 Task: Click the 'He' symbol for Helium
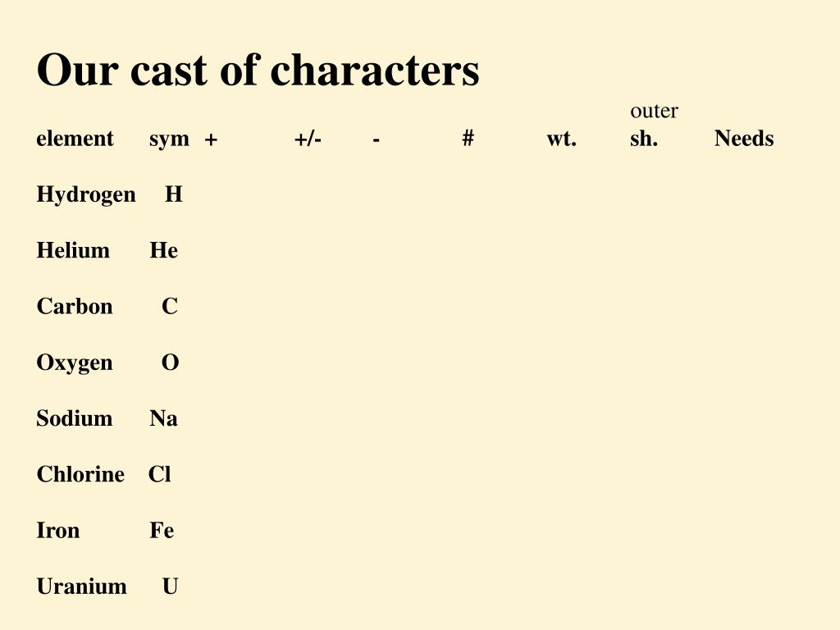[x=163, y=250]
